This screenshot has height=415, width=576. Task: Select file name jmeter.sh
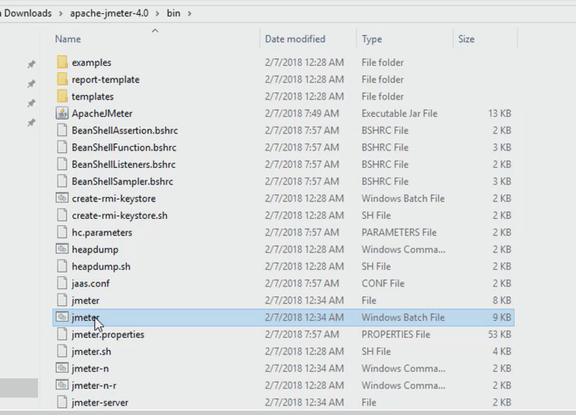tap(91, 351)
